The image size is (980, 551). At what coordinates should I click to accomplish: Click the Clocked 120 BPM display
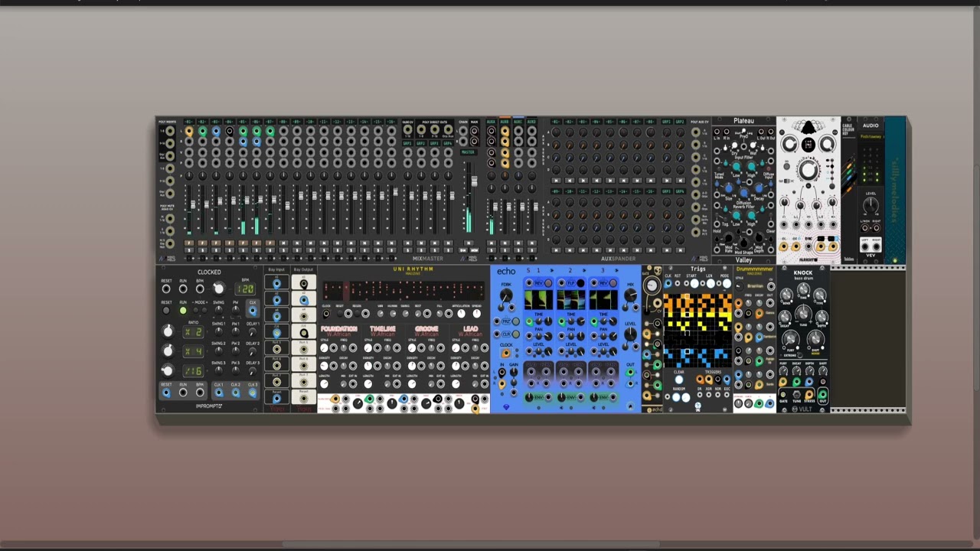click(245, 289)
